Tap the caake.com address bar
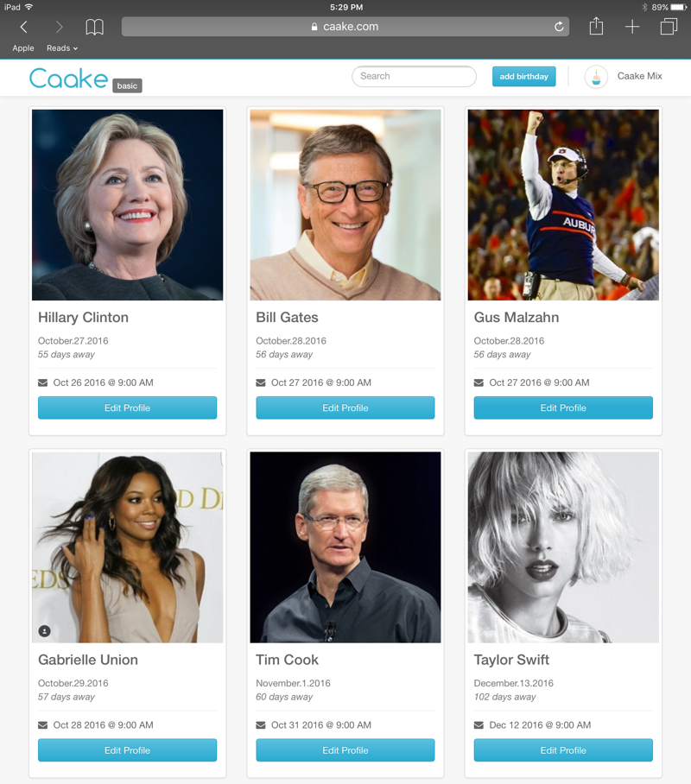Image resolution: width=691 pixels, height=784 pixels. (x=345, y=27)
